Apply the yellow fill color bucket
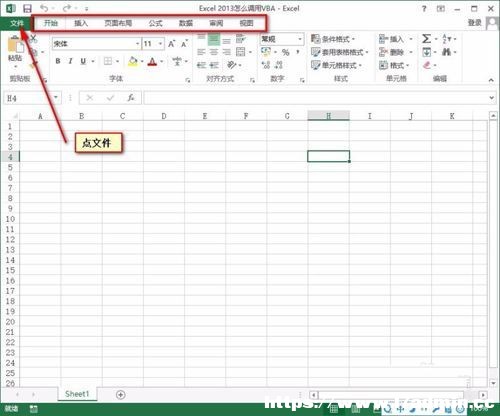The width and height of the screenshot is (500, 416). click(133, 61)
